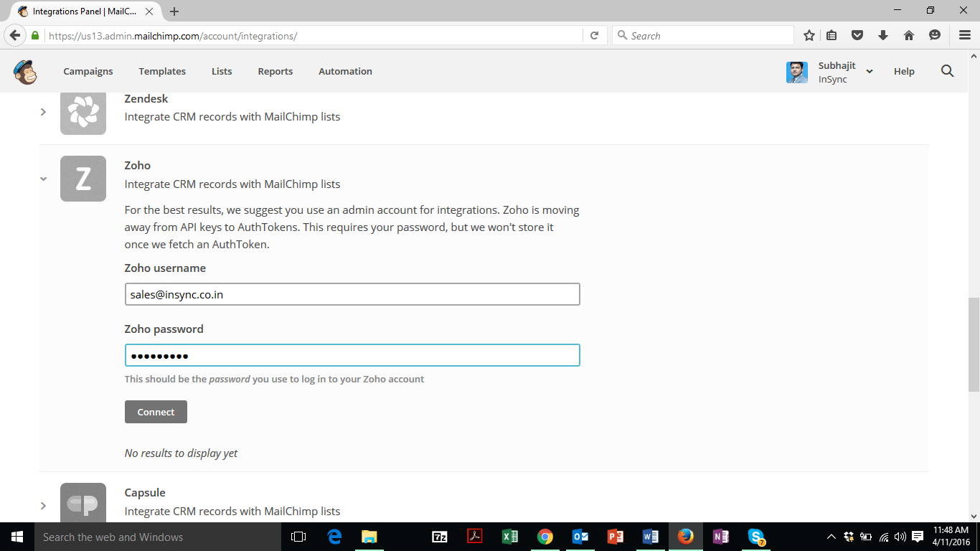Click the Search the web and Windows box
The width and height of the screenshot is (980, 551).
pos(158,537)
